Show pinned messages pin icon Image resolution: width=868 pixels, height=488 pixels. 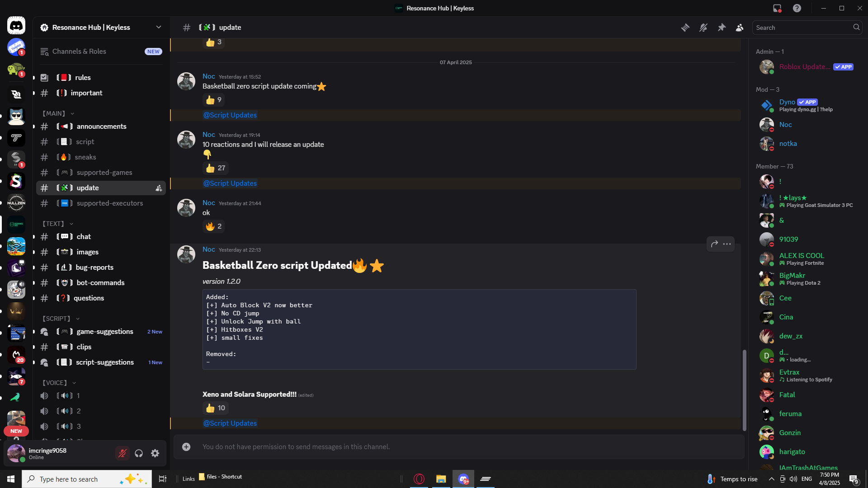point(722,28)
